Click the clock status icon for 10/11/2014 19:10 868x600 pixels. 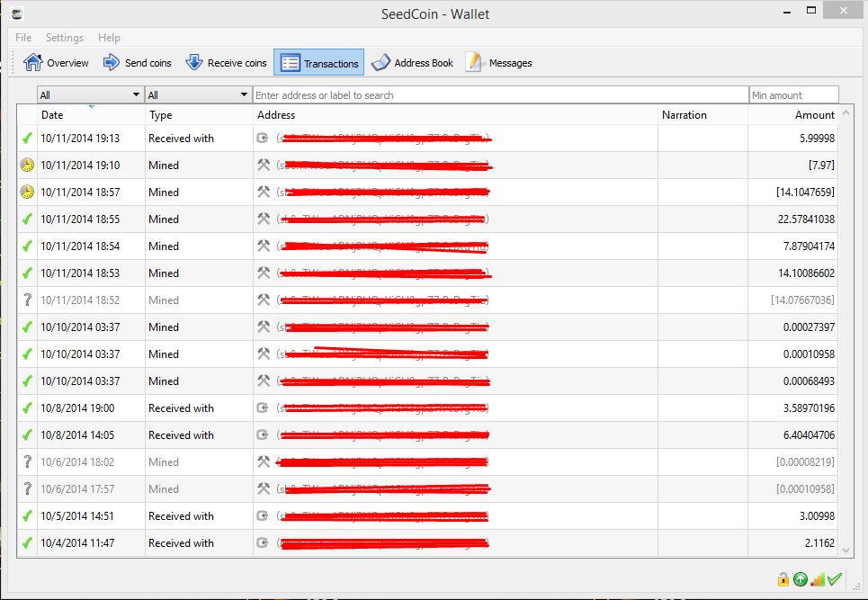pyautogui.click(x=27, y=165)
